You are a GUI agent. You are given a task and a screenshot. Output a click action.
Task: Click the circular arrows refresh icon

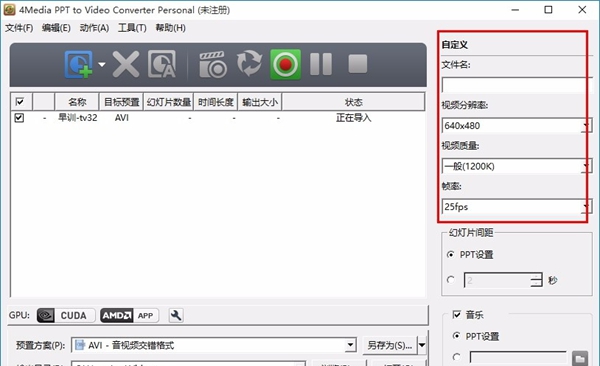(x=249, y=63)
